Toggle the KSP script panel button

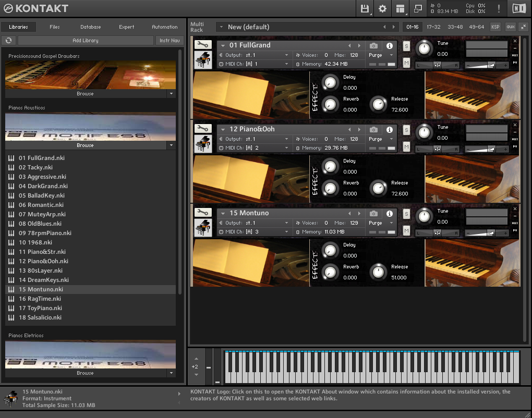(495, 27)
